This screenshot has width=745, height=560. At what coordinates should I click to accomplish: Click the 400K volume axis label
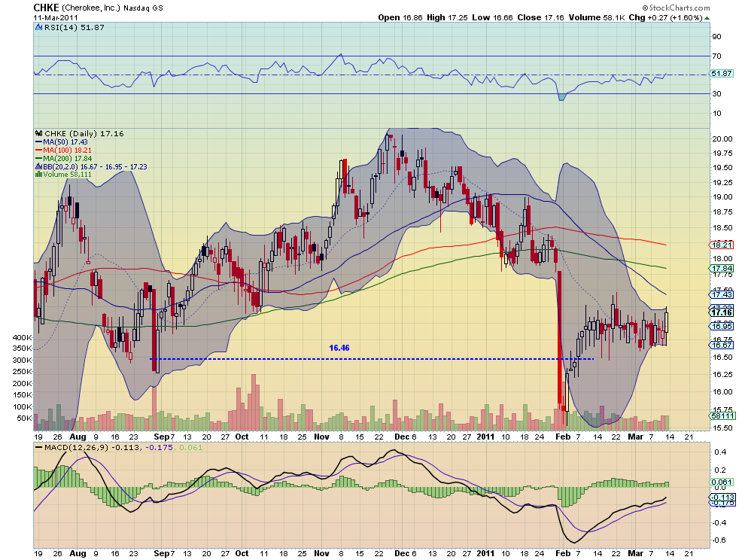[22, 337]
